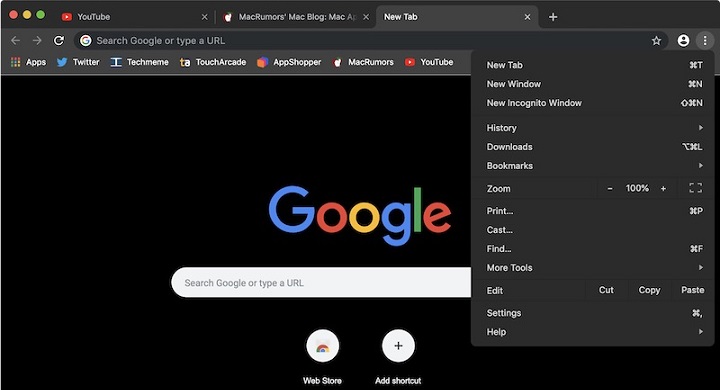Choose New Tab from the menu
This screenshot has height=390, width=720.
click(x=592, y=65)
